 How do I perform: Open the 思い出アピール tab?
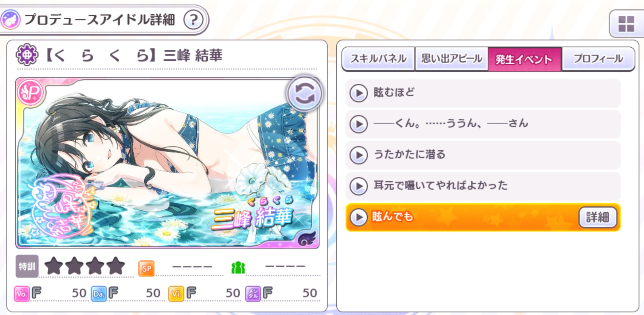point(452,59)
